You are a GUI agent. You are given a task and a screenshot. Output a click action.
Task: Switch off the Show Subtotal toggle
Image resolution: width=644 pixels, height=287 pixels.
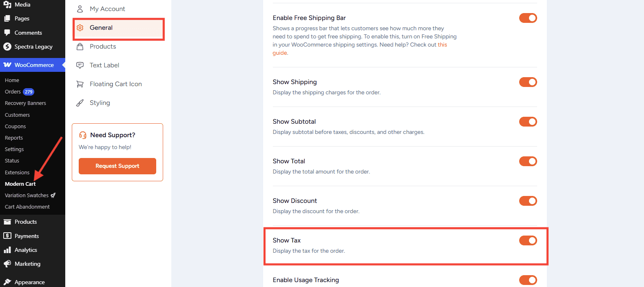tap(528, 122)
